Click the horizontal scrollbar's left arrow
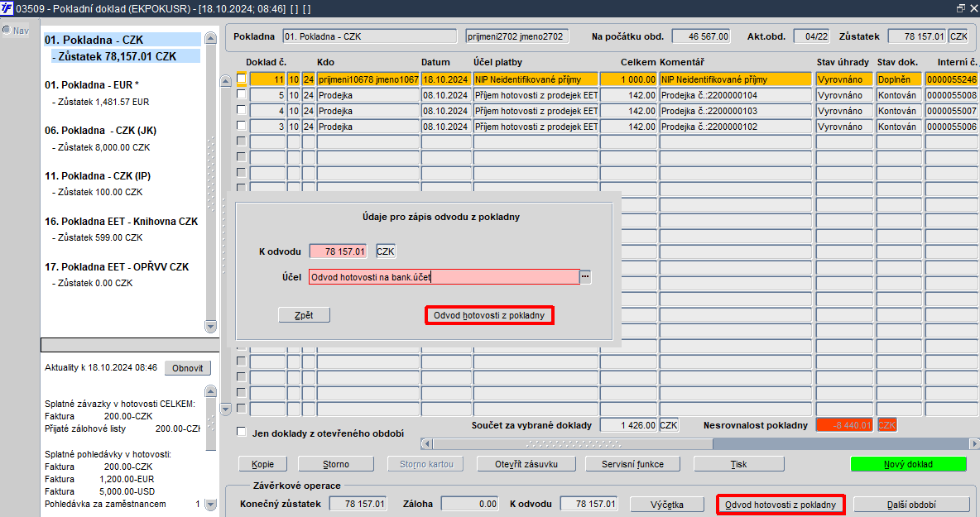Viewport: 980px width, 517px height. coord(427,444)
